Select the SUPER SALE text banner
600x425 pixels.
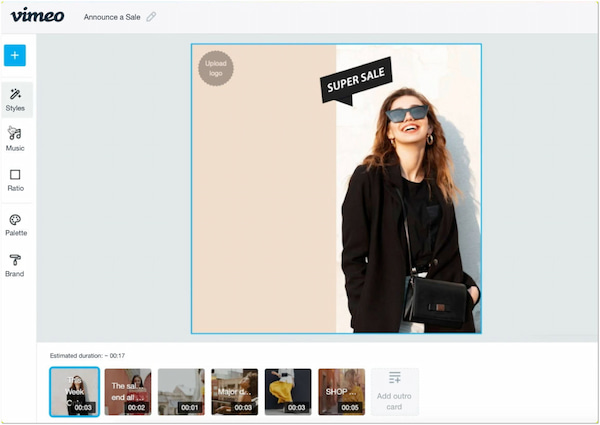(356, 80)
